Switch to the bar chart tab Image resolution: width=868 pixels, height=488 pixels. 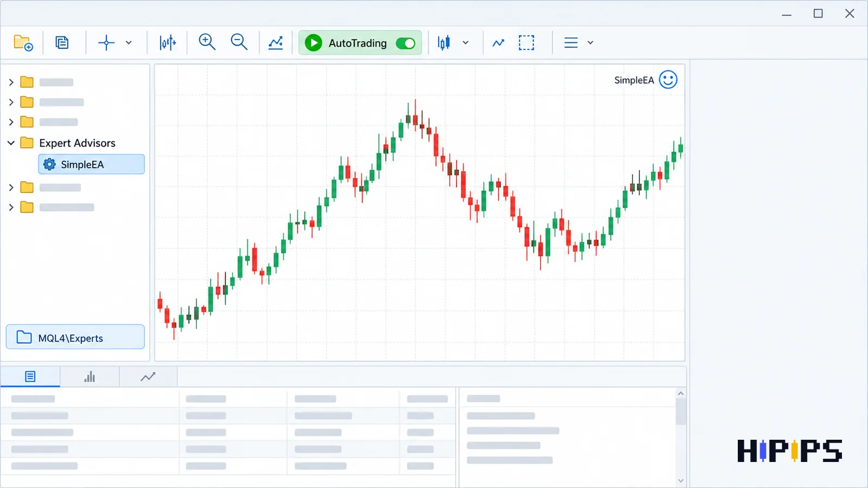90,377
